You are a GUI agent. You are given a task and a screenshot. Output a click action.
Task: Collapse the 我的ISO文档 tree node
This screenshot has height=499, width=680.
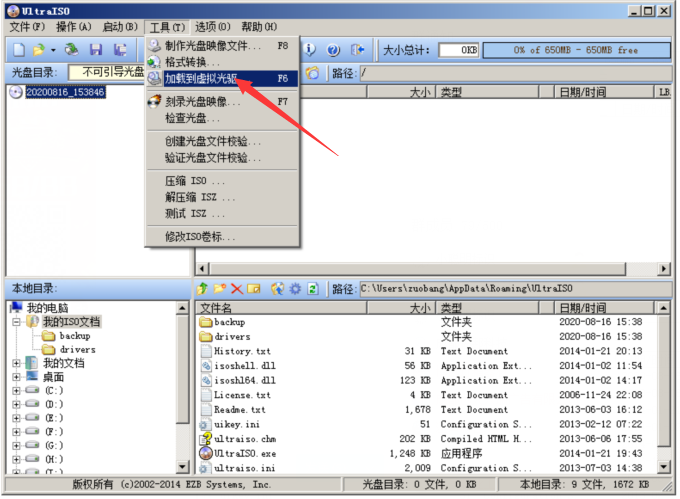16,322
